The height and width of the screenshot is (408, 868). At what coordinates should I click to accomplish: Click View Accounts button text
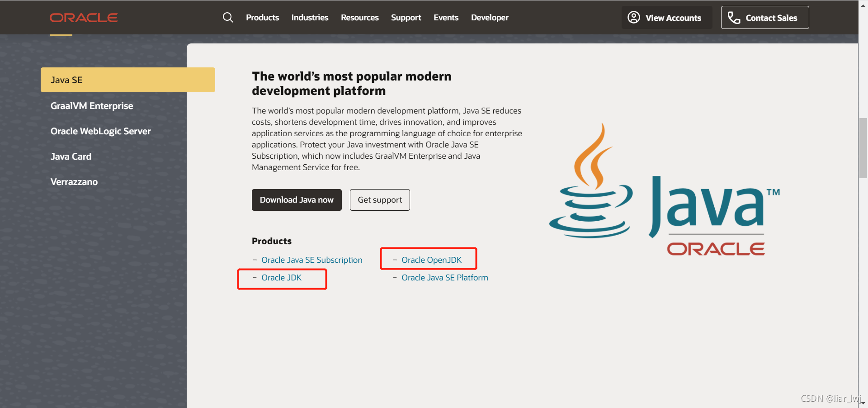(x=673, y=18)
